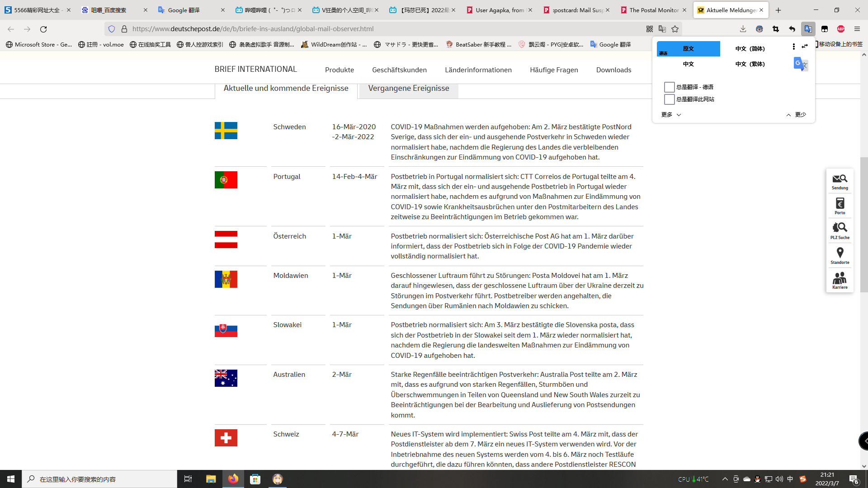This screenshot has width=868, height=488.
Task: Select 中文 (繁体) translation language
Action: point(750,64)
